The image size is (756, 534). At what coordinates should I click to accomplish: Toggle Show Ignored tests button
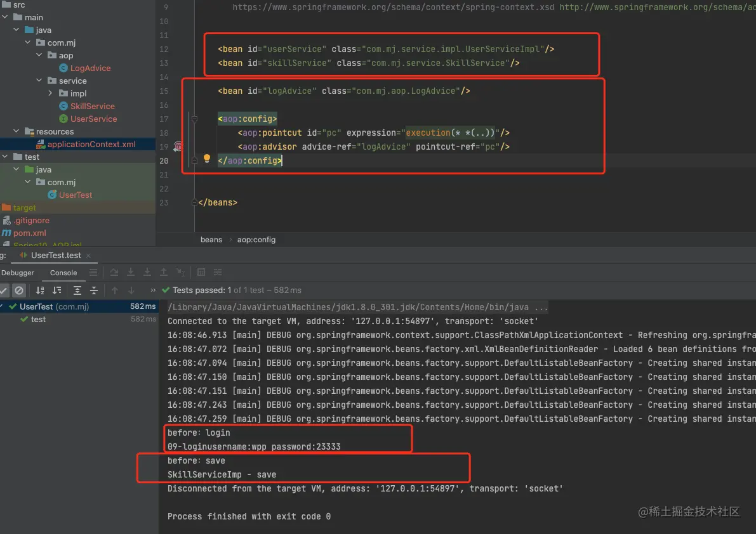click(x=19, y=290)
